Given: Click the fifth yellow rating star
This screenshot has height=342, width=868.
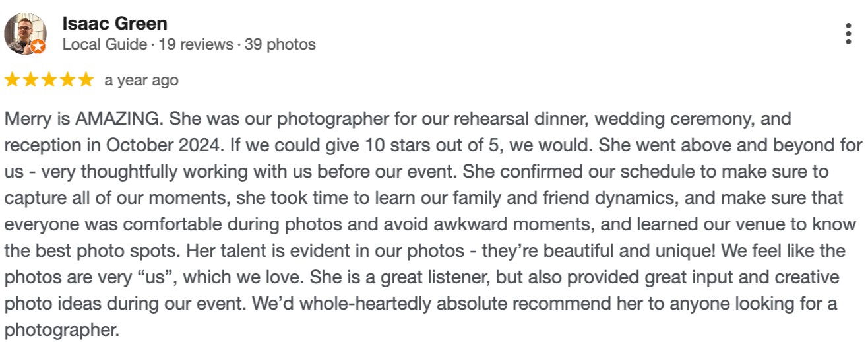Looking at the screenshot, I should click(x=86, y=81).
